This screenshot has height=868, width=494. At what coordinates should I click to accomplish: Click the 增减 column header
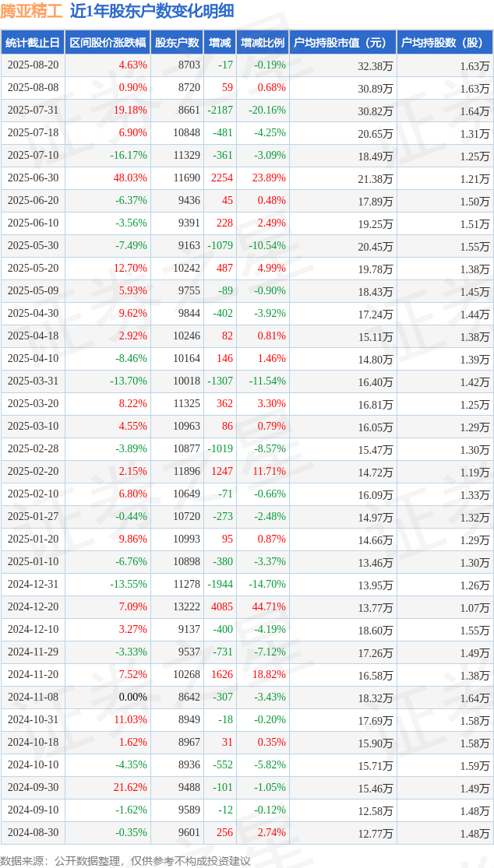[220, 43]
